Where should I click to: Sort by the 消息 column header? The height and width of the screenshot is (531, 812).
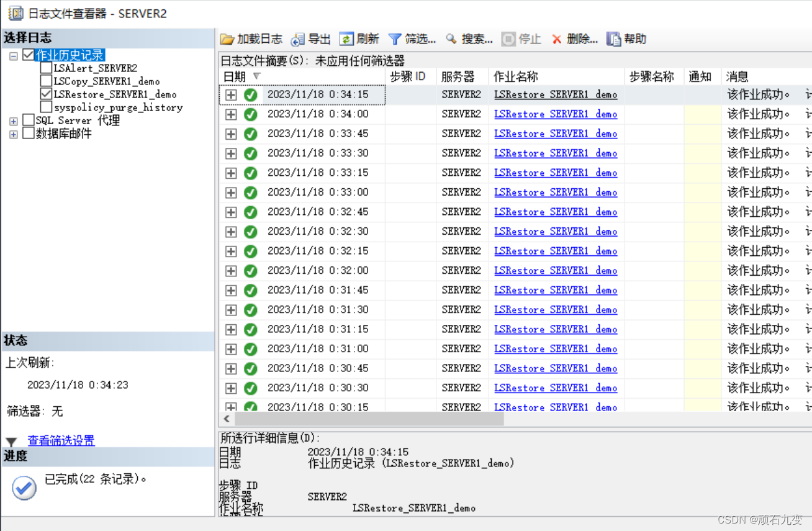pyautogui.click(x=767, y=76)
